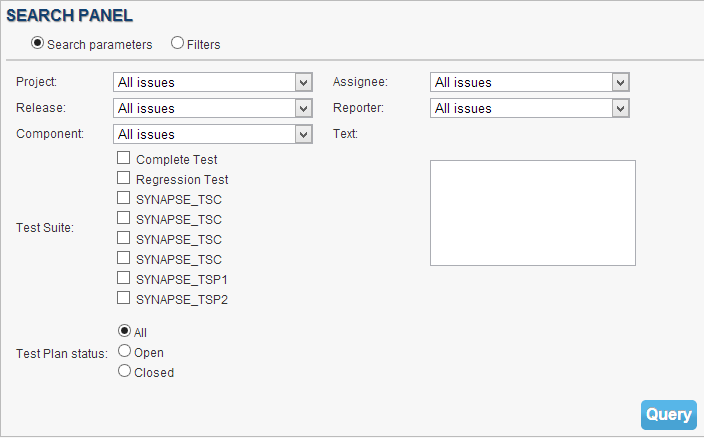Tick the last SYNAPSE_TSC checkbox
The image size is (704, 438).
coord(124,258)
